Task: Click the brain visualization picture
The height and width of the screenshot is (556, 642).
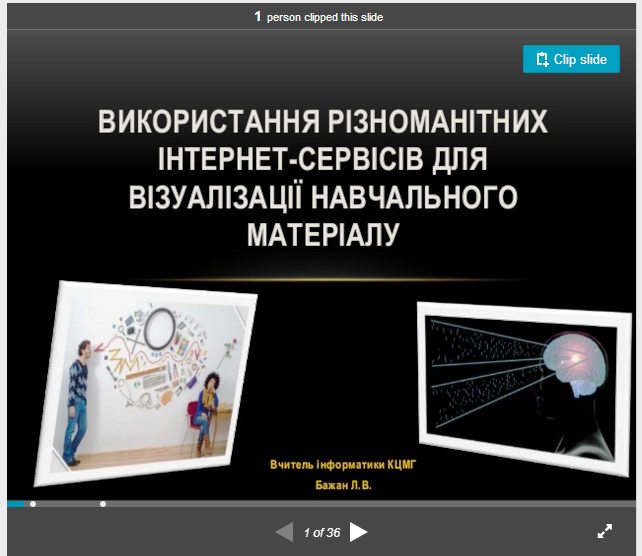Action: point(524,389)
